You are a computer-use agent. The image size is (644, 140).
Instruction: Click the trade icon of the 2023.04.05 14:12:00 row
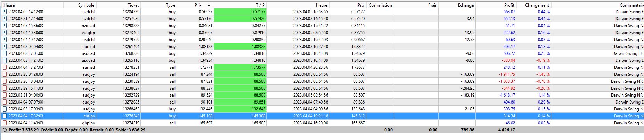pyautogui.click(x=5, y=12)
